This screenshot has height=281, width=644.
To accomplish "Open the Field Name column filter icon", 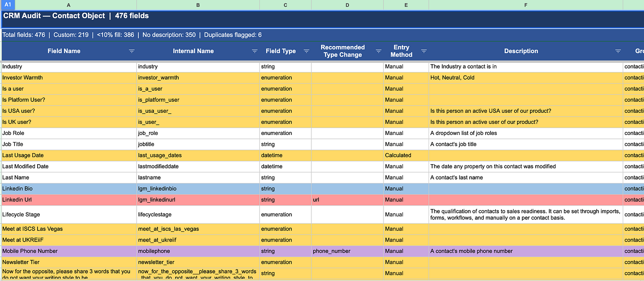I will point(131,51).
